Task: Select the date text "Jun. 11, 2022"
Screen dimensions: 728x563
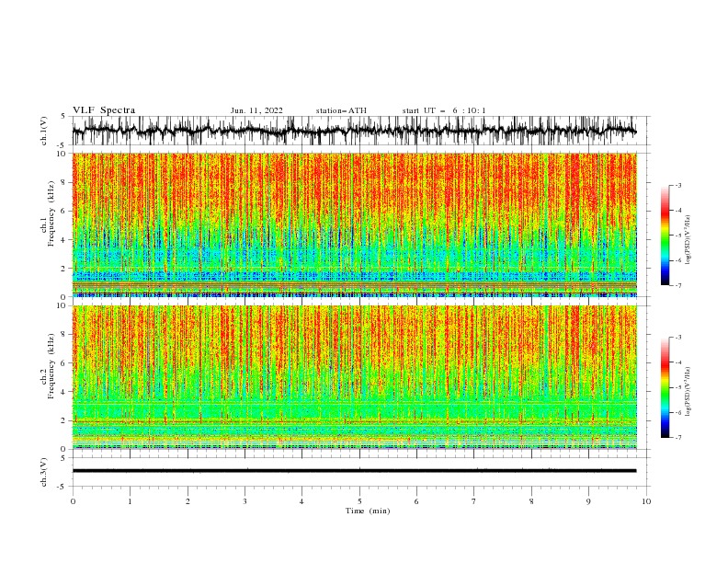Action: pos(256,110)
